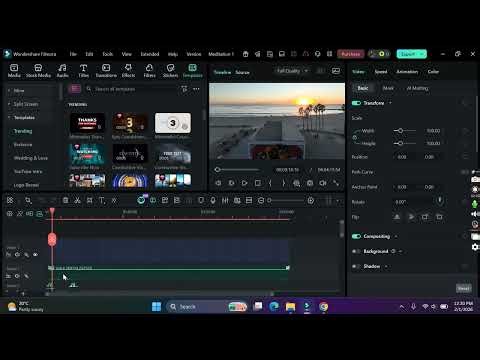
Task: Open the File menu
Action: tap(73, 54)
